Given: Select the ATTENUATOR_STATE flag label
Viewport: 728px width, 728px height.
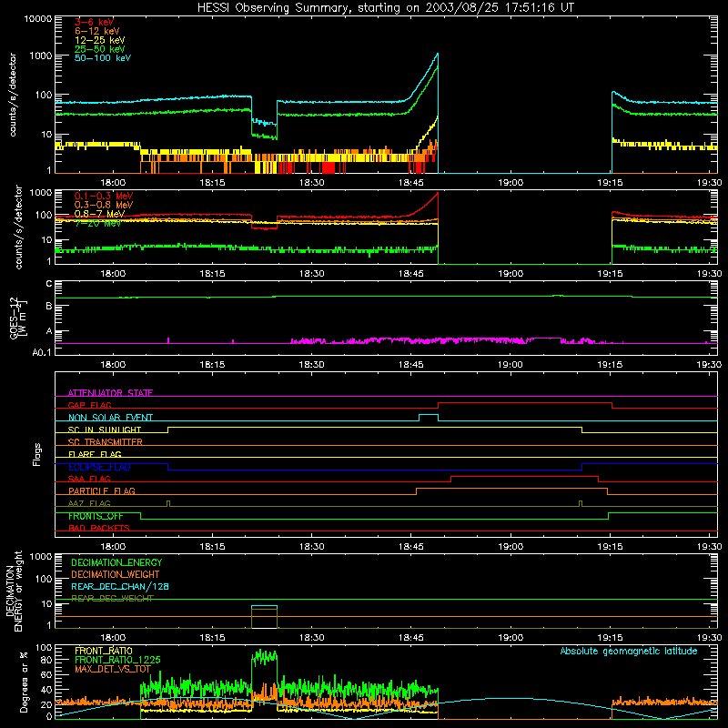Looking at the screenshot, I should tap(110, 393).
